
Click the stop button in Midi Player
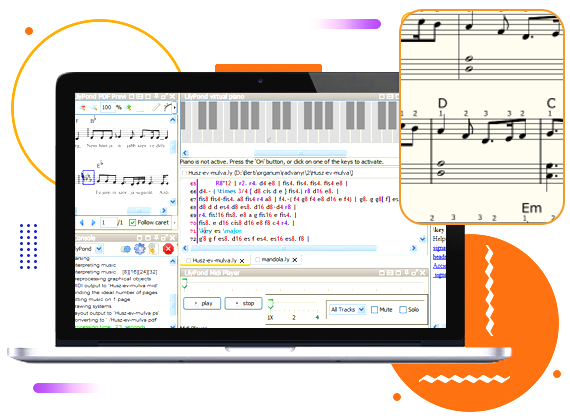point(244,303)
